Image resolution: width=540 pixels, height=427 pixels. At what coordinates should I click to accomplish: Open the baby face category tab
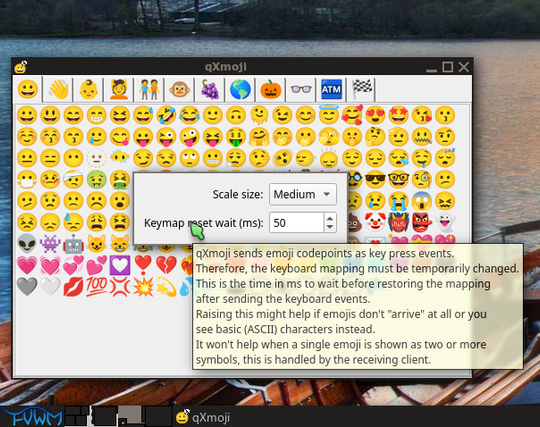pos(89,90)
